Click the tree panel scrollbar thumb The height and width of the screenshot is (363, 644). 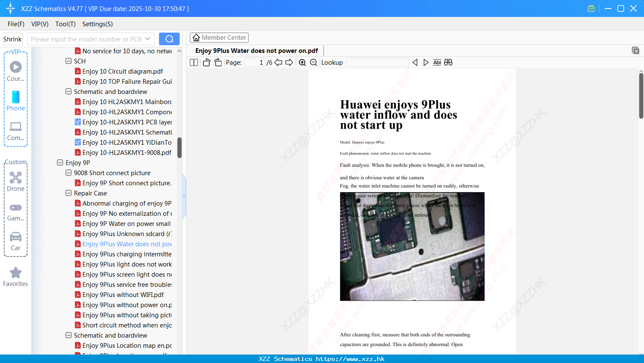[x=179, y=148]
